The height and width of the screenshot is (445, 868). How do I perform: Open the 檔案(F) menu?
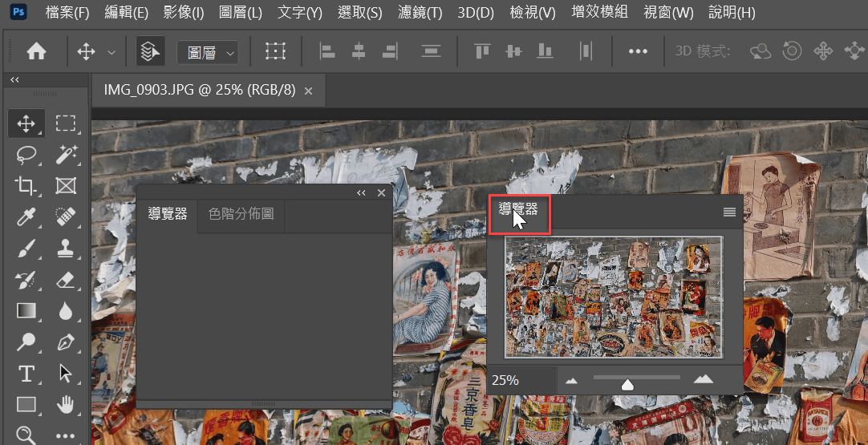[67, 13]
